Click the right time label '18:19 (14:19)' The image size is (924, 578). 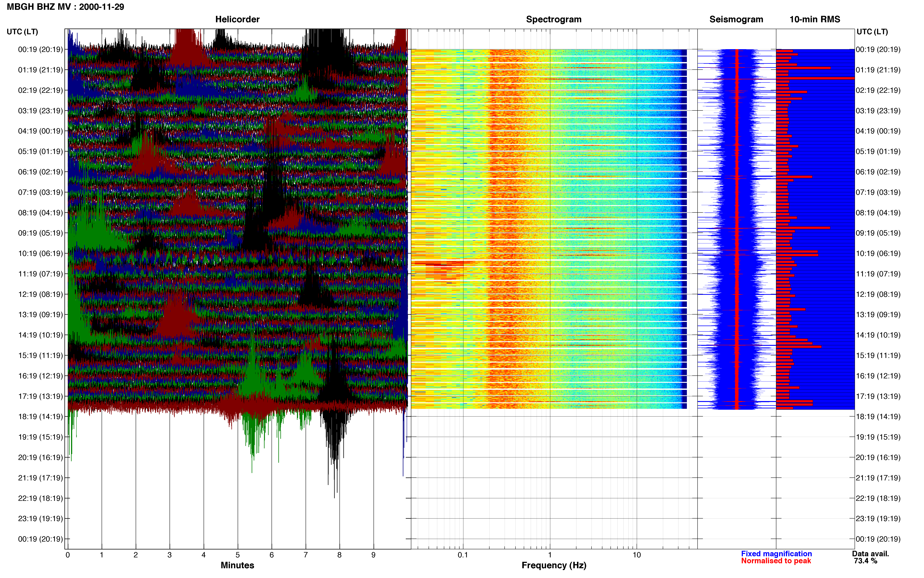coord(878,417)
